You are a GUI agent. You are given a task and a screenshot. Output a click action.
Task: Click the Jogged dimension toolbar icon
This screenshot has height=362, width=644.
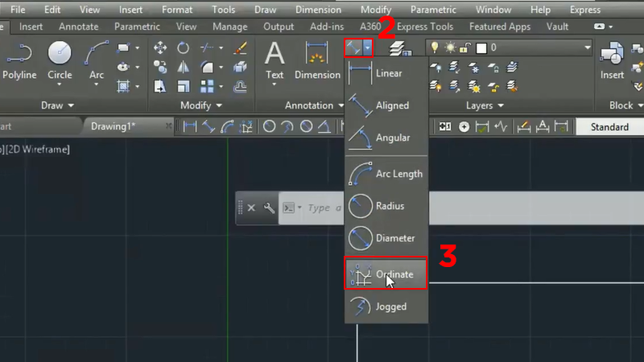287,127
